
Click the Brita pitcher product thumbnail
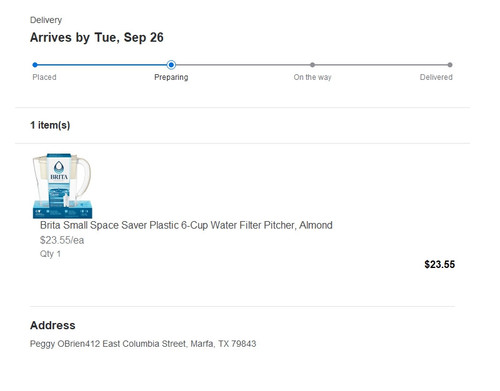click(62, 186)
